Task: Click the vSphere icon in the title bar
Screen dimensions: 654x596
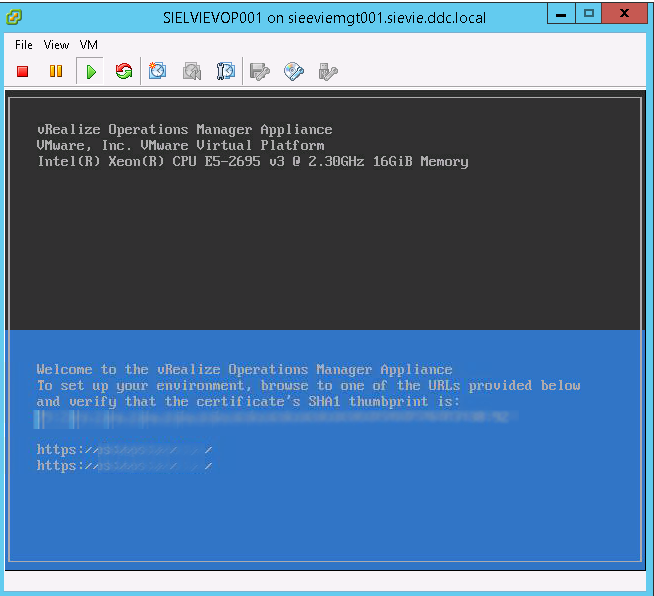Action: coord(15,15)
